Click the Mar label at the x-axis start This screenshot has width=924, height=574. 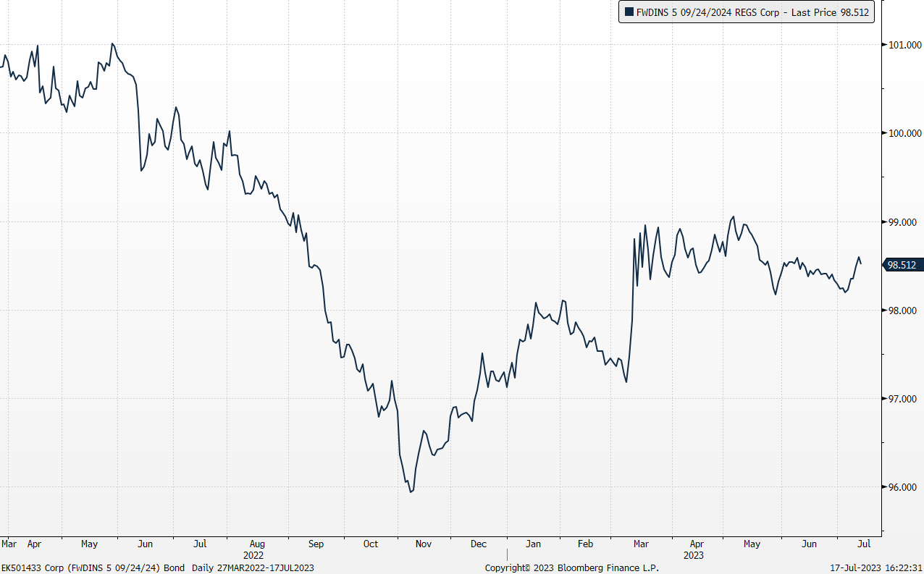(x=9, y=544)
